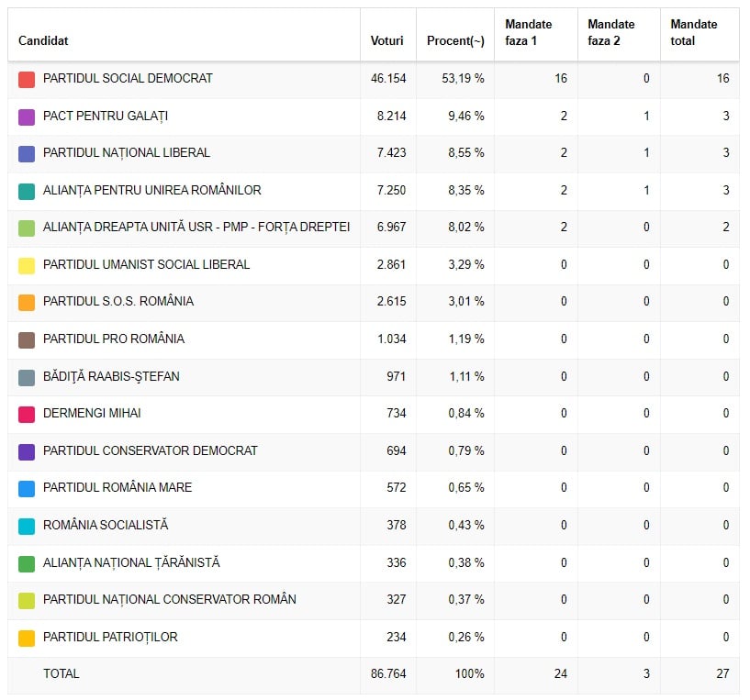Select the Partidul Național Liberal row name
This screenshot has height=700, width=750.
point(127,152)
